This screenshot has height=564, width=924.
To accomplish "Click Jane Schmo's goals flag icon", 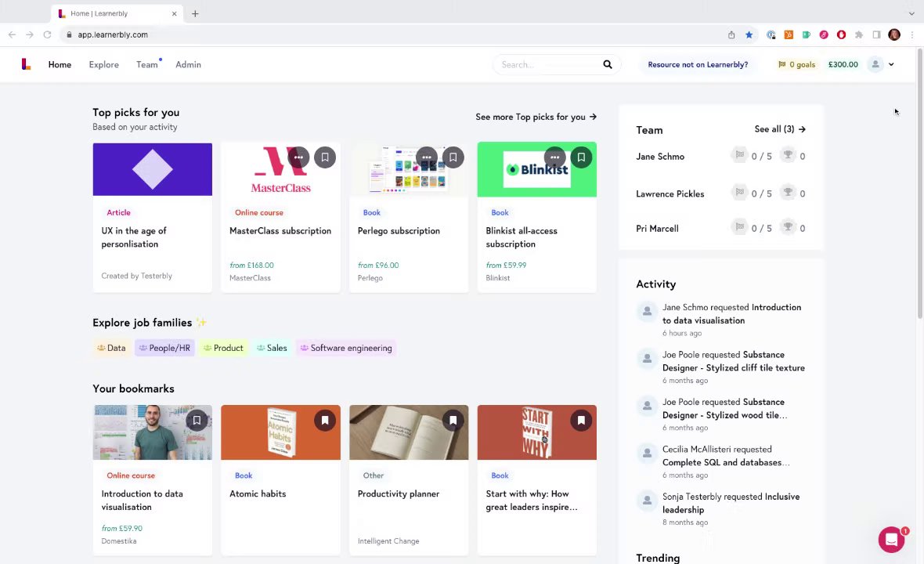I will point(739,156).
